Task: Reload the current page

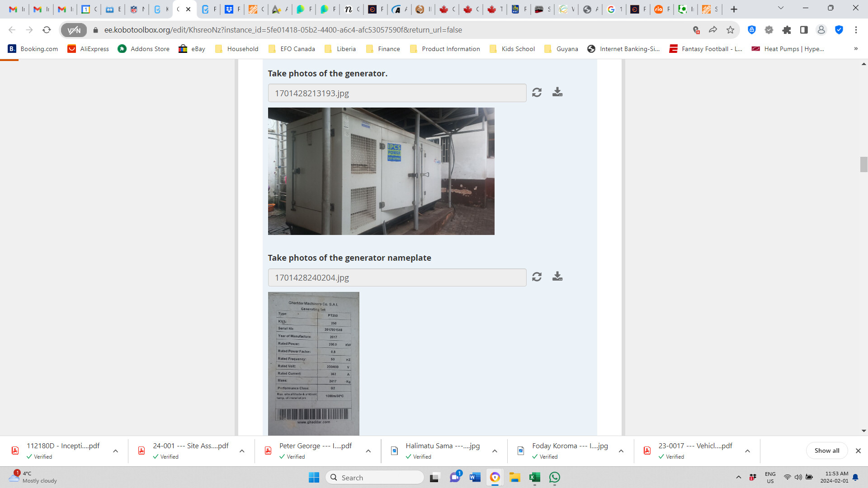Action: (x=47, y=30)
